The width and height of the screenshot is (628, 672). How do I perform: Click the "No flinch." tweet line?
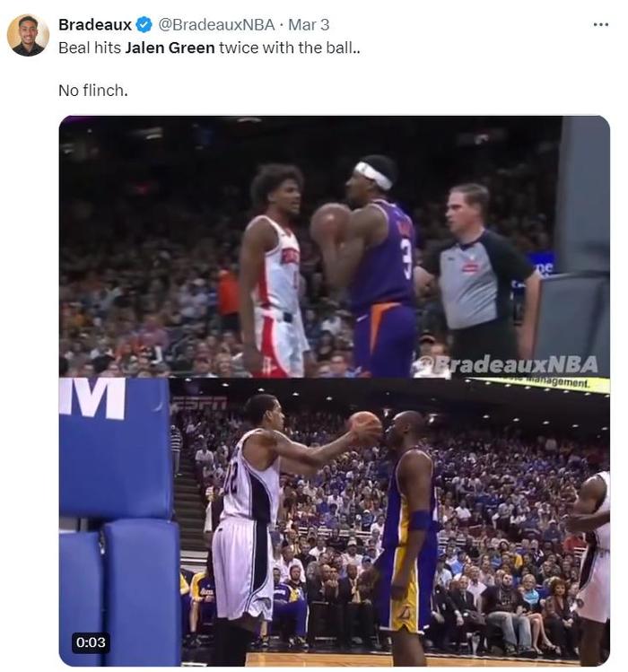[x=93, y=91]
